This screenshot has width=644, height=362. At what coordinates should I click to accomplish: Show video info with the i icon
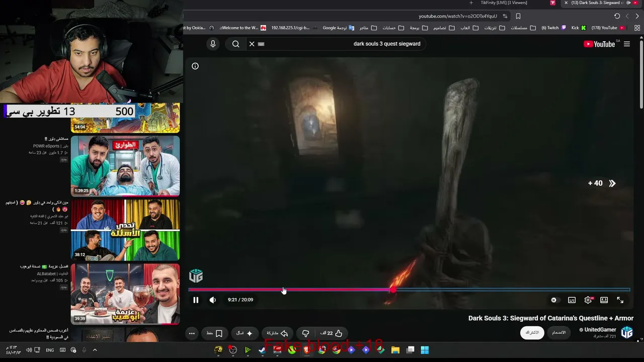point(195,66)
